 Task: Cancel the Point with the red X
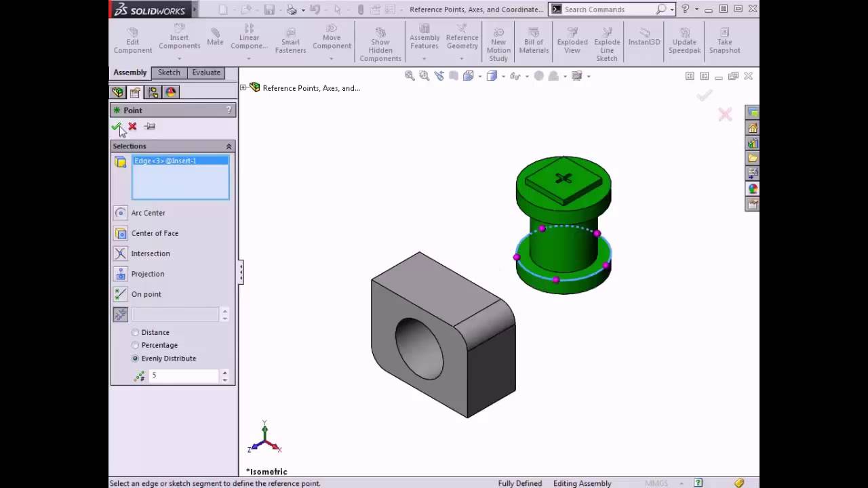[132, 127]
